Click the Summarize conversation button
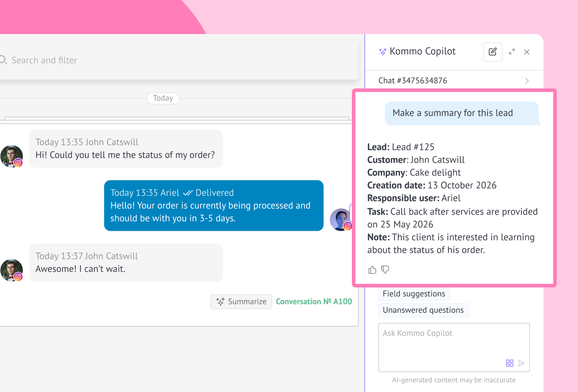Screen dimensions: 578x392 pyautogui.click(x=241, y=301)
